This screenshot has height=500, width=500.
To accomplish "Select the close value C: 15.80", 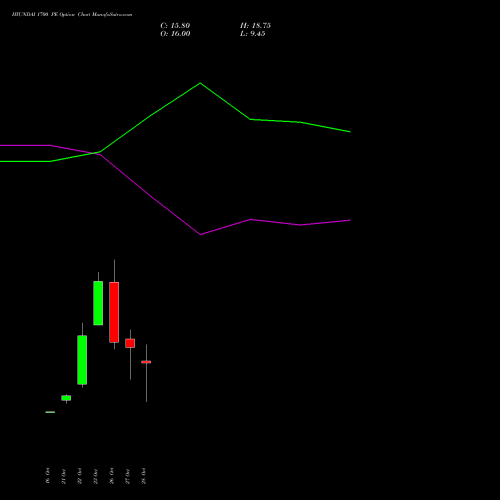I will coord(175,26).
